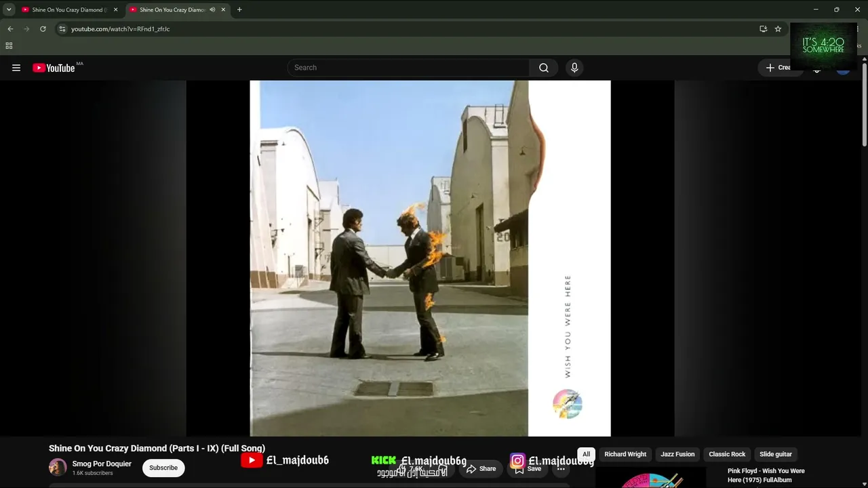
Task: Select the All filter chip
Action: 587,454
